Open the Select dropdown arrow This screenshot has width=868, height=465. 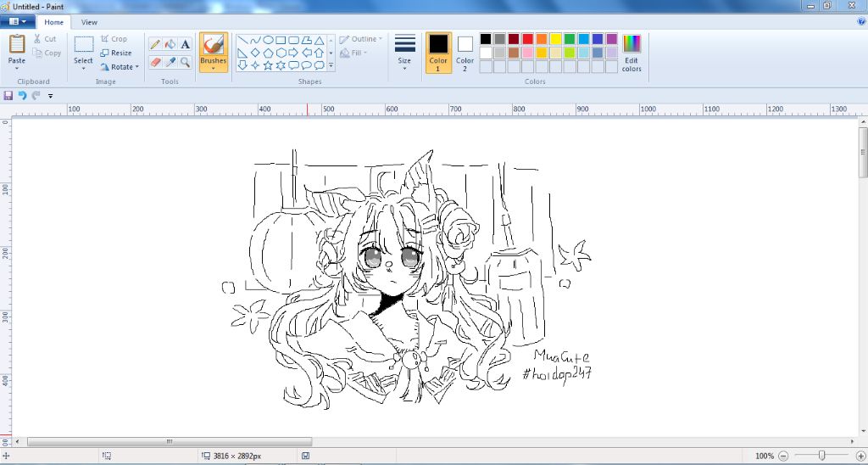84,68
